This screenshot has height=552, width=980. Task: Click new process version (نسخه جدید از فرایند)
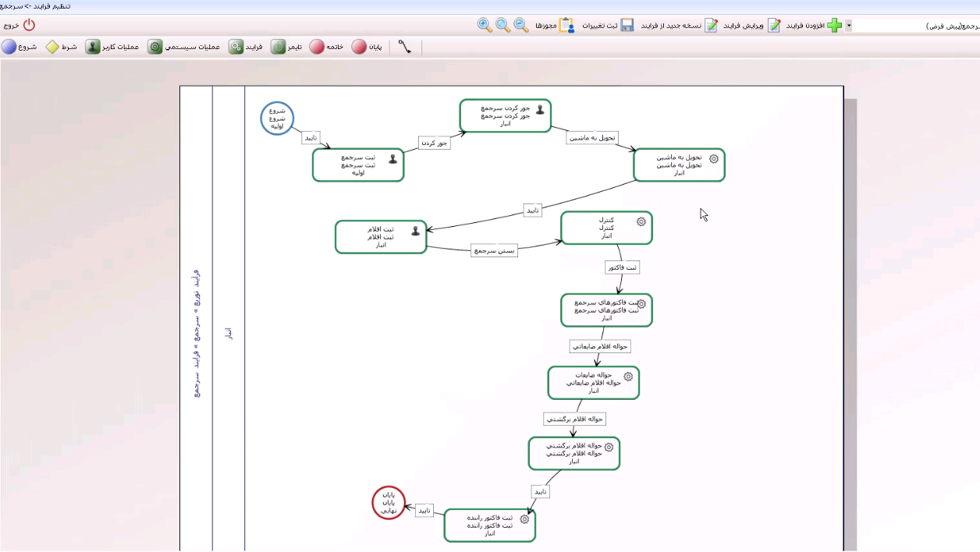(x=712, y=26)
